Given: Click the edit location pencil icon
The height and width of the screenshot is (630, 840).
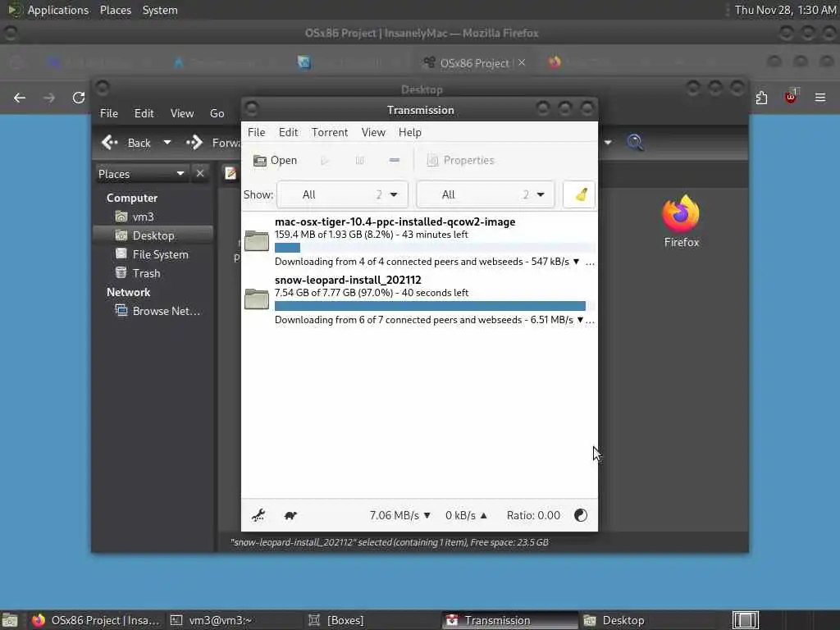Looking at the screenshot, I should pyautogui.click(x=231, y=174).
